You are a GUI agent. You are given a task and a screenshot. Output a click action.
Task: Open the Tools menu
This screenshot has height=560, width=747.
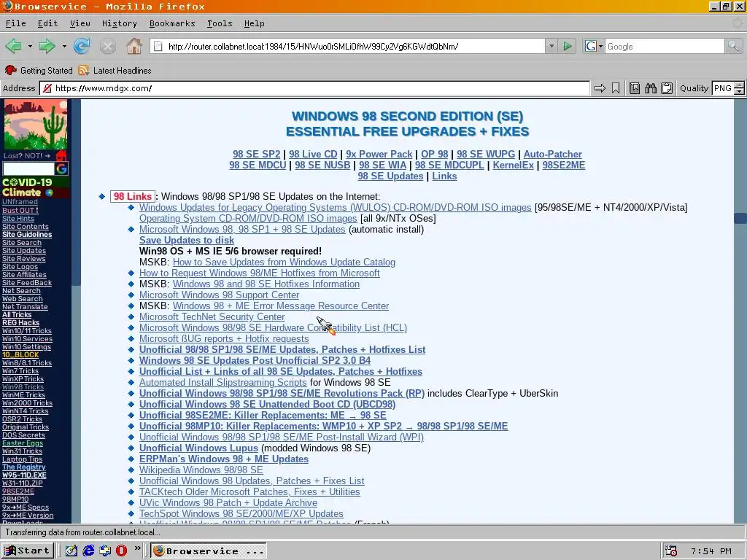coord(220,23)
